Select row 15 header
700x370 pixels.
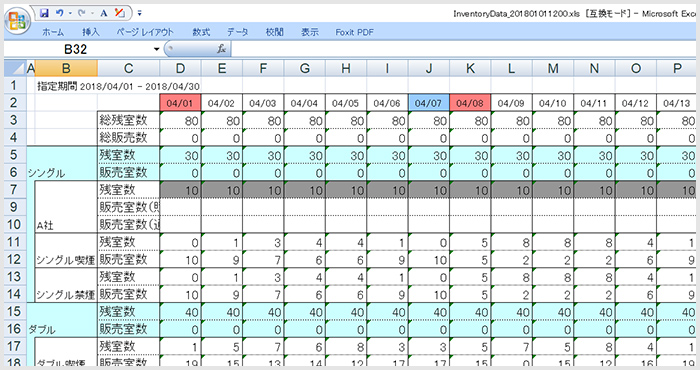14,311
